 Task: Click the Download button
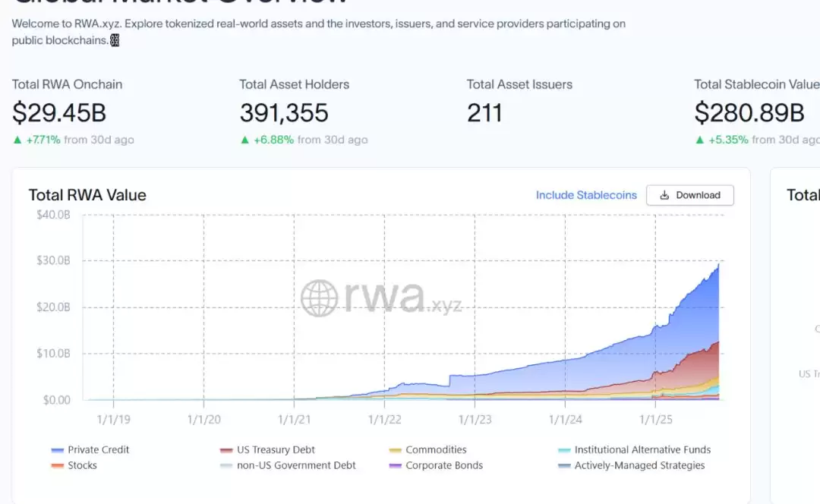tap(689, 195)
